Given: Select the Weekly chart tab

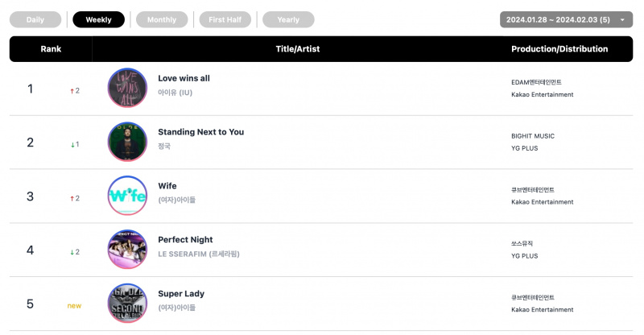Looking at the screenshot, I should 98,20.
